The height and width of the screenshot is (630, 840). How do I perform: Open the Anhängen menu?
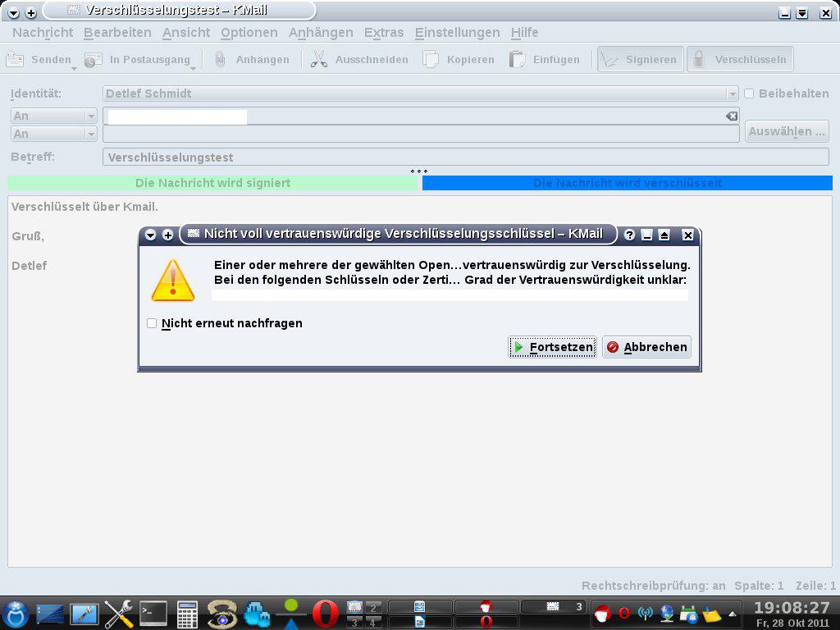[321, 33]
